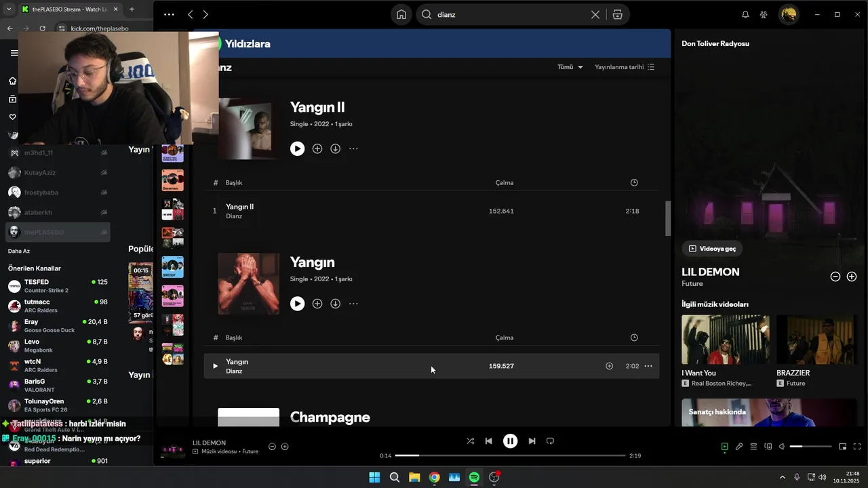This screenshot has height=488, width=868.
Task: Open Doyamam playlist in sidebar
Action: [172, 180]
